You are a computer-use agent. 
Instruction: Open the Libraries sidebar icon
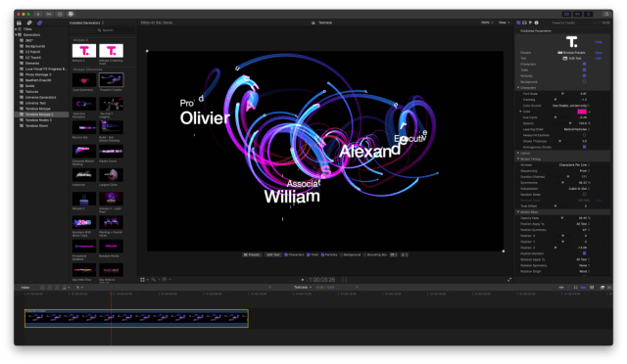click(19, 23)
